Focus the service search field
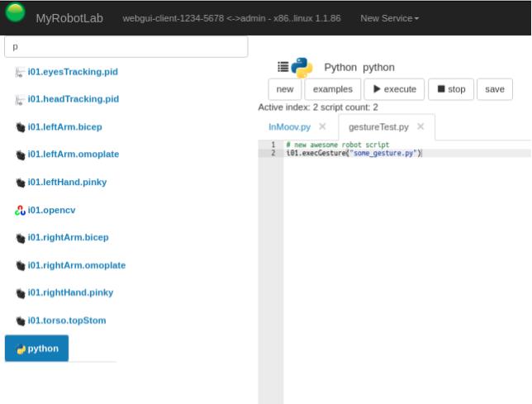The image size is (532, 404). click(x=126, y=47)
